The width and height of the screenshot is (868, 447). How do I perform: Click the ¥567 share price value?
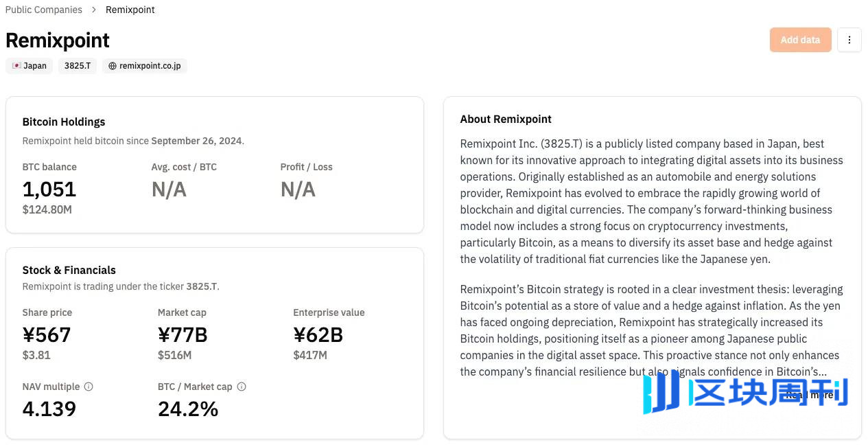(x=47, y=334)
